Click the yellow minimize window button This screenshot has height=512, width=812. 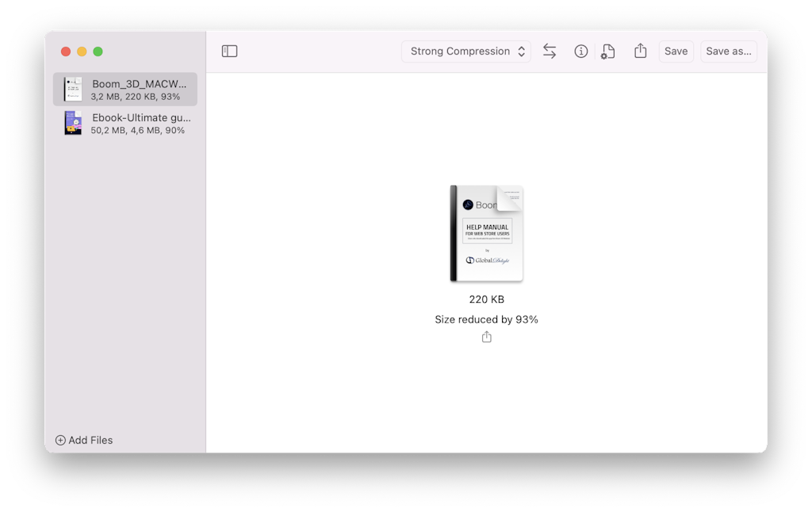[x=82, y=51]
